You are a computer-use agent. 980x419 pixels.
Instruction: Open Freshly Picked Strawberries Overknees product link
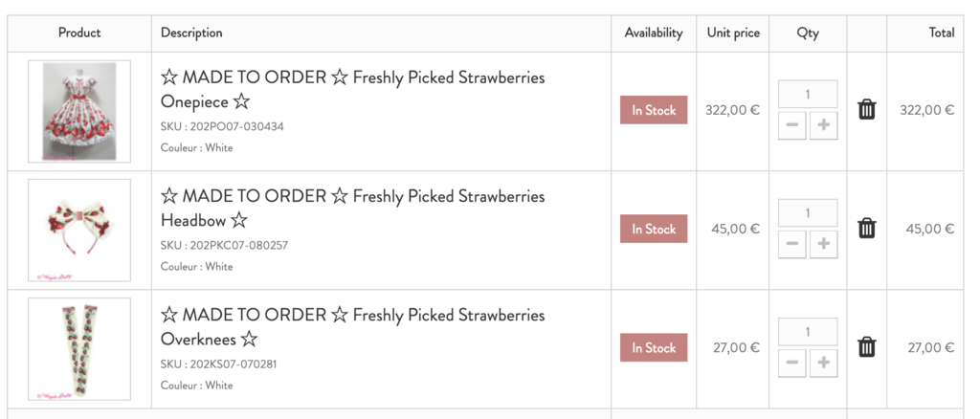352,326
